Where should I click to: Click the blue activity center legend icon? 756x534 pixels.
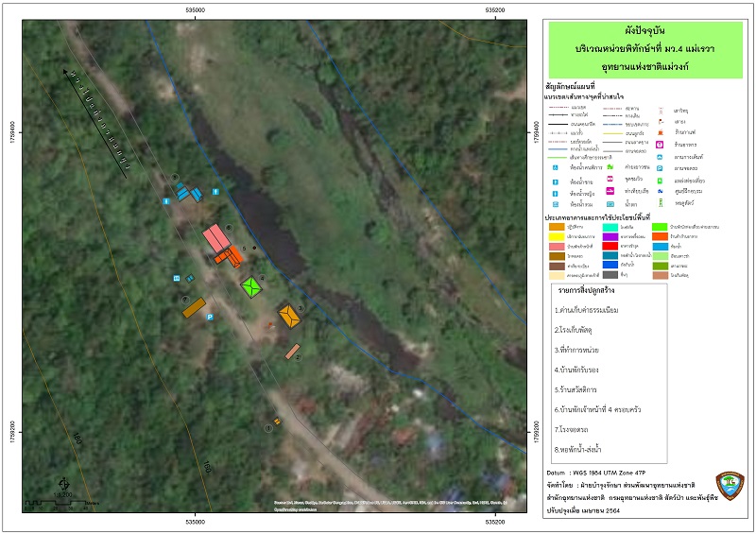click(660, 192)
